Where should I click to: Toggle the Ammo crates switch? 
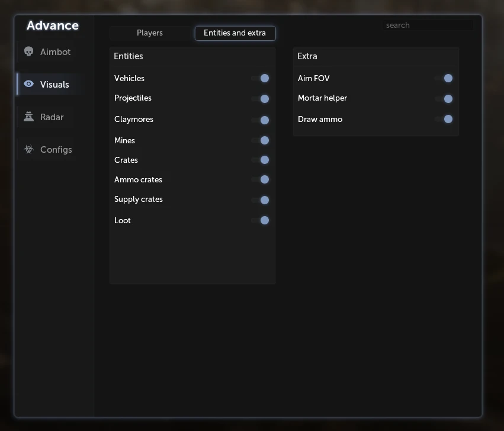pos(261,179)
